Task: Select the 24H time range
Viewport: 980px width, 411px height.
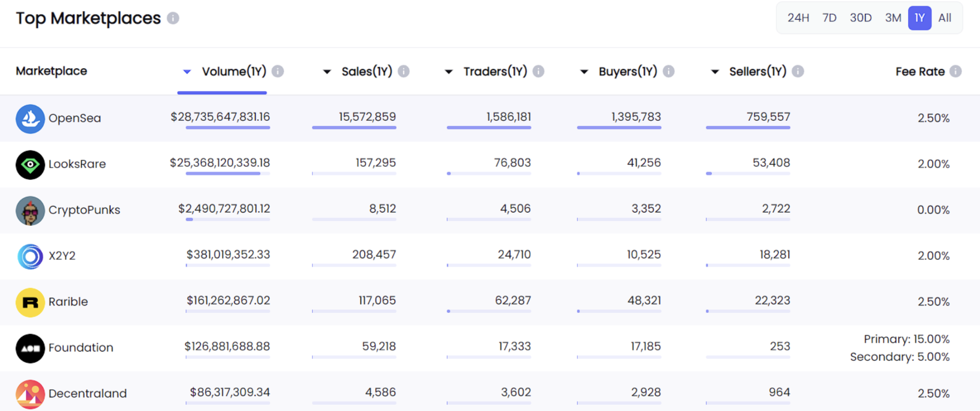Action: point(798,18)
